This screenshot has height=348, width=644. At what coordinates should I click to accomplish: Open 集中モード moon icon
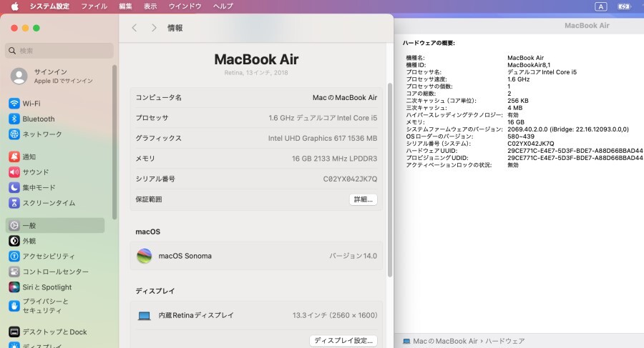[x=14, y=187]
